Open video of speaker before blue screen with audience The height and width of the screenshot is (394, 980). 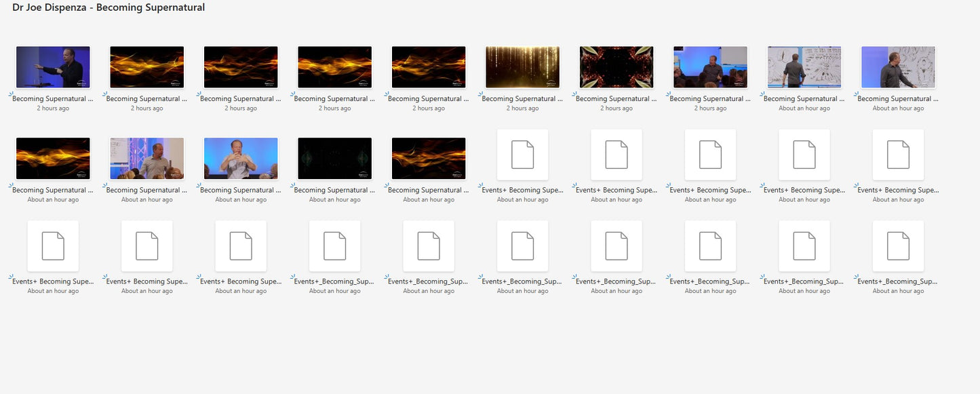[710, 67]
